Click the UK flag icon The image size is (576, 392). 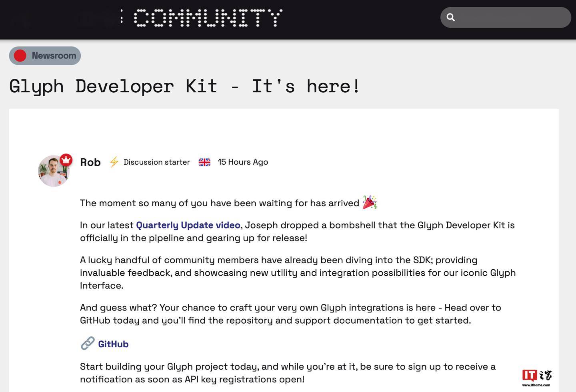click(204, 162)
